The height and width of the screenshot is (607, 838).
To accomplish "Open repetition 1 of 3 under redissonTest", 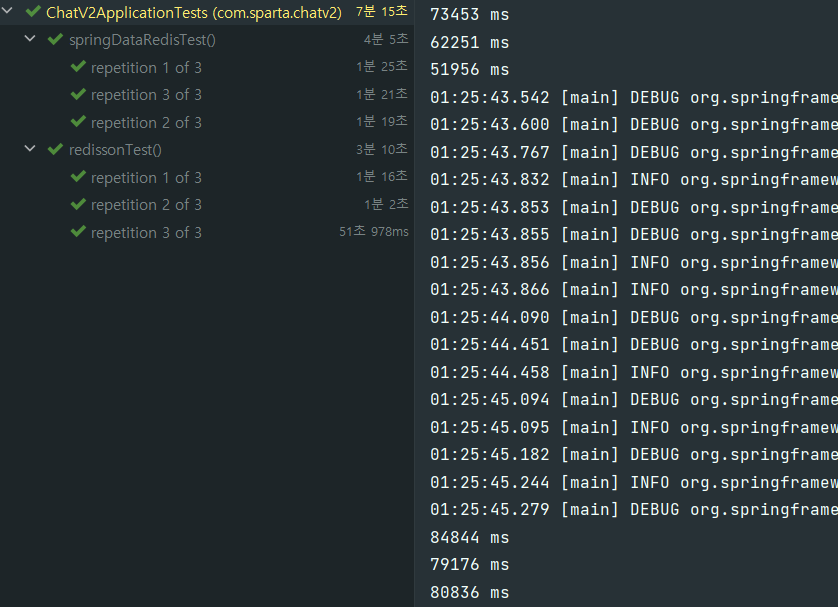I will (x=146, y=178).
